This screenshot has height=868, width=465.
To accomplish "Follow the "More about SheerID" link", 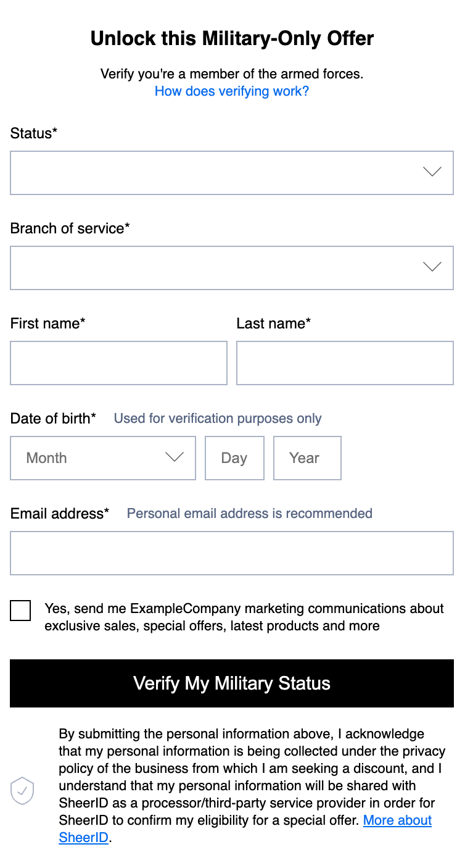I will point(397,820).
